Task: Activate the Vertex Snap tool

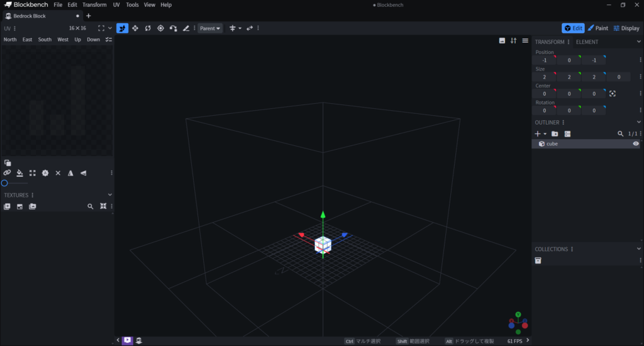Action: 173,28
